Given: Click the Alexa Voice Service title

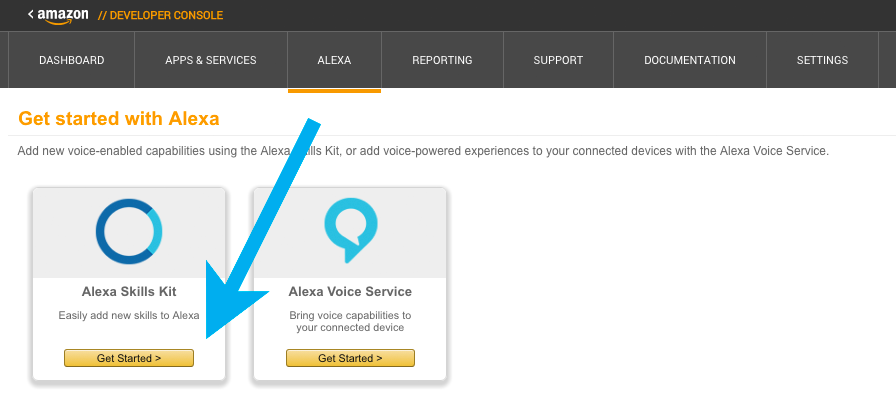Looking at the screenshot, I should pos(350,292).
